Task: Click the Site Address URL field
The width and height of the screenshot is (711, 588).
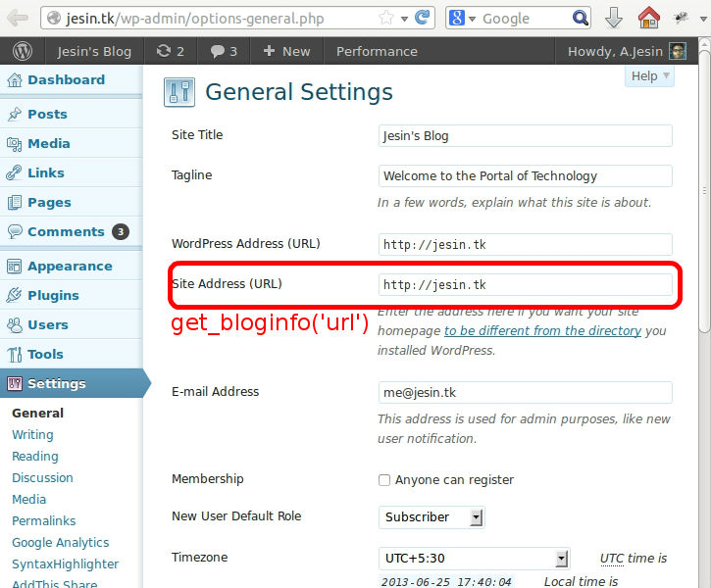Action: coord(525,284)
